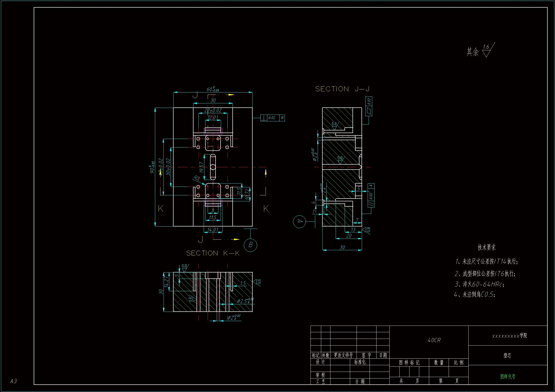Click the datum circle labeled A
Screen dimensions: 555x392
click(x=299, y=221)
